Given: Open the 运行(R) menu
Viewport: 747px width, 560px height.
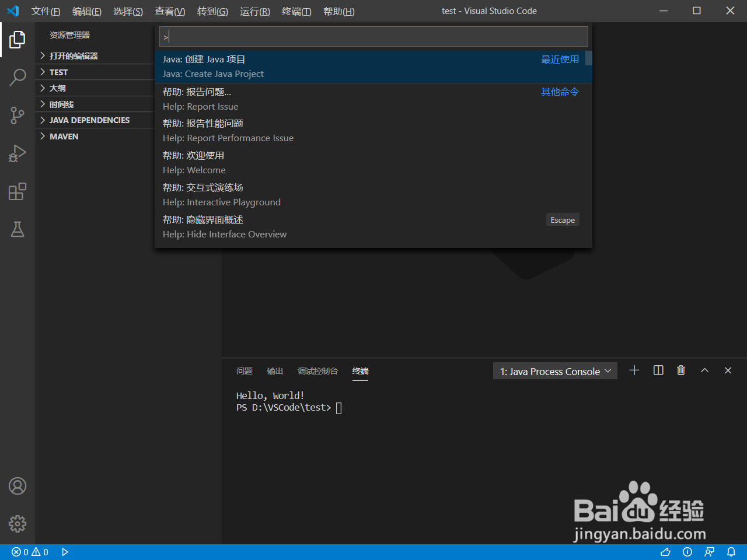Looking at the screenshot, I should [x=255, y=11].
